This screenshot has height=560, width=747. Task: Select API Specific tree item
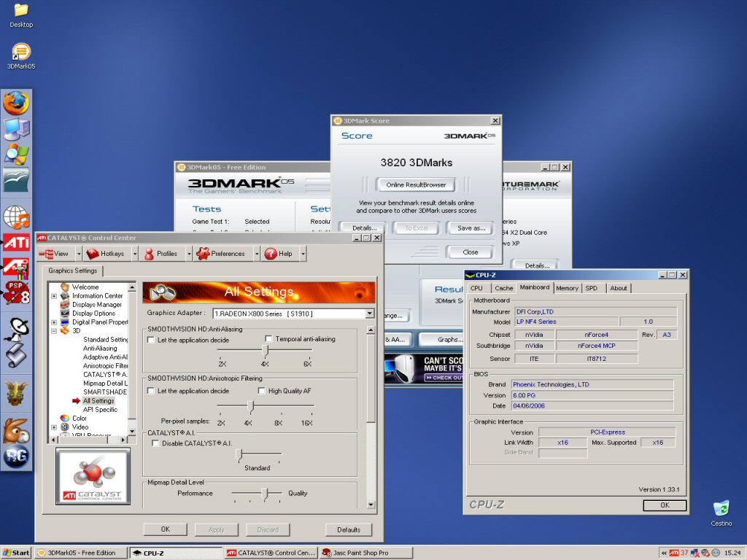100,410
